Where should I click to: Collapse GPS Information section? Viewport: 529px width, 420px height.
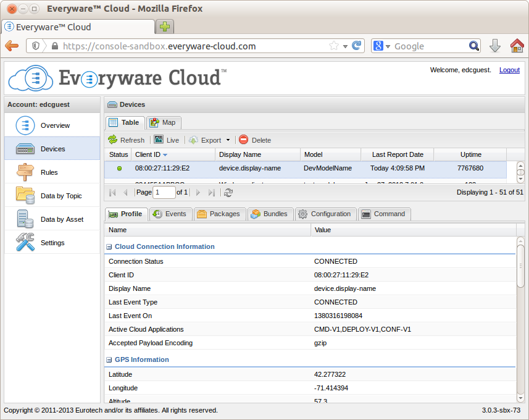pos(109,360)
